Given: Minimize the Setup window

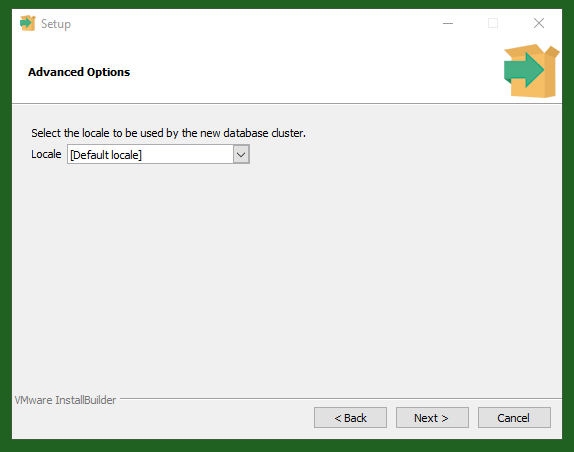Looking at the screenshot, I should [x=448, y=23].
